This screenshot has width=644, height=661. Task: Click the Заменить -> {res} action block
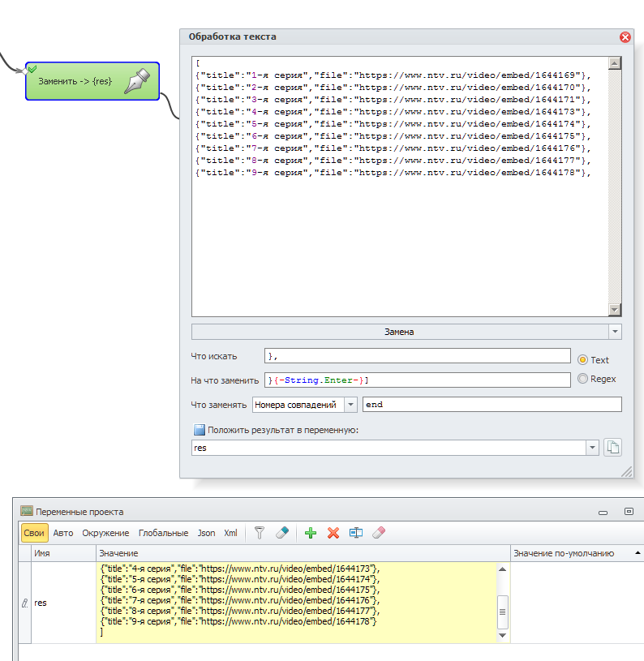pos(92,81)
